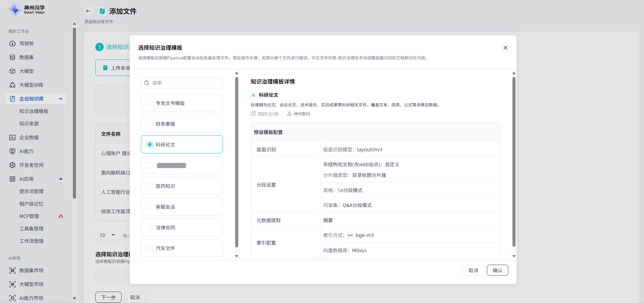Open the page size 10 dropdown
This screenshot has width=644, height=303.
[x=107, y=235]
